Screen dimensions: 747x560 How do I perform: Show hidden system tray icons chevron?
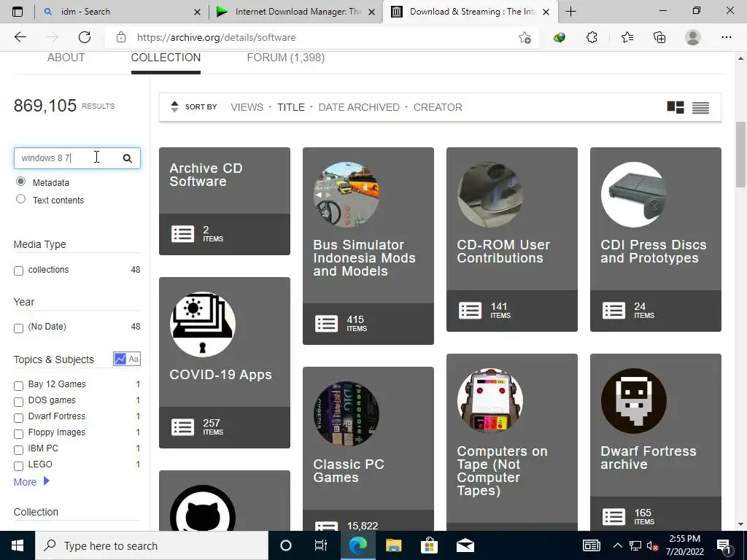(617, 545)
